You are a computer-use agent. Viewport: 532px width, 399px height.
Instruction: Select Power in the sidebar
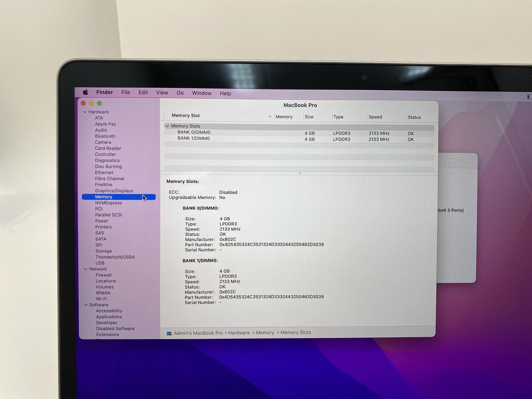pos(102,221)
